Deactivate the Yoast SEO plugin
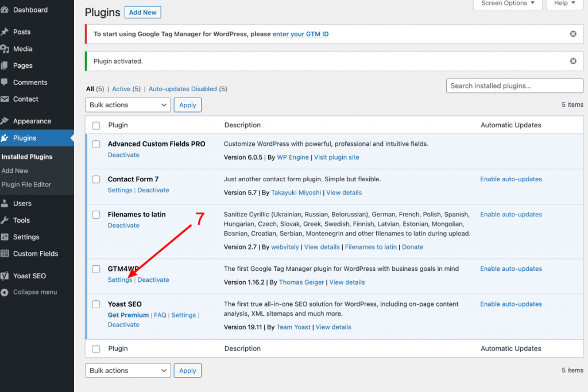Image resolution: width=588 pixels, height=392 pixels. pyautogui.click(x=124, y=324)
